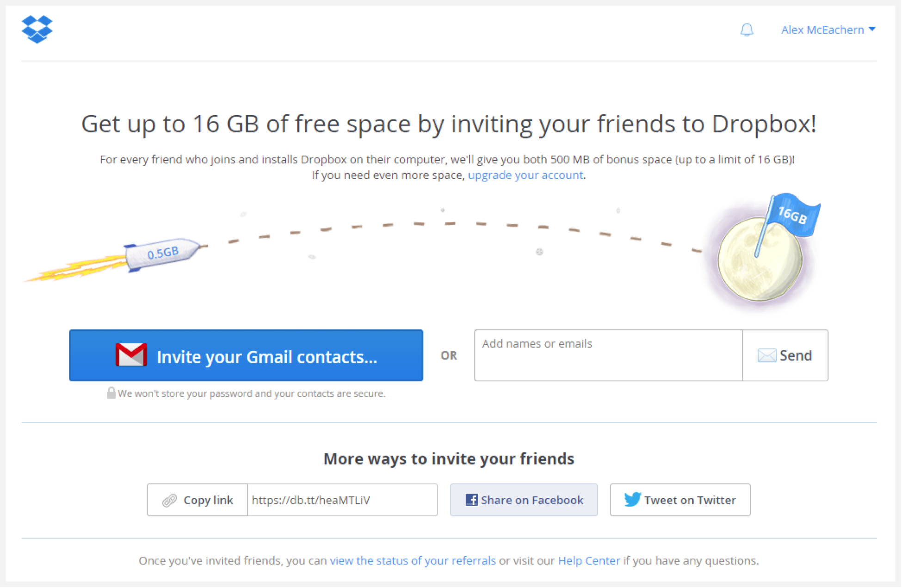Click the Tweet on Twitter button
Screen dimensions: 902x588
click(679, 500)
